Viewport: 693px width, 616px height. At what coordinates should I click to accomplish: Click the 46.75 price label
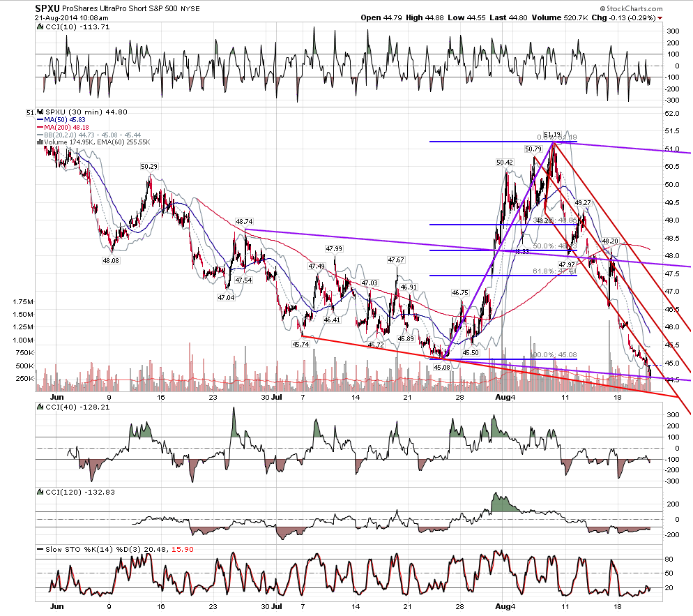(x=460, y=293)
